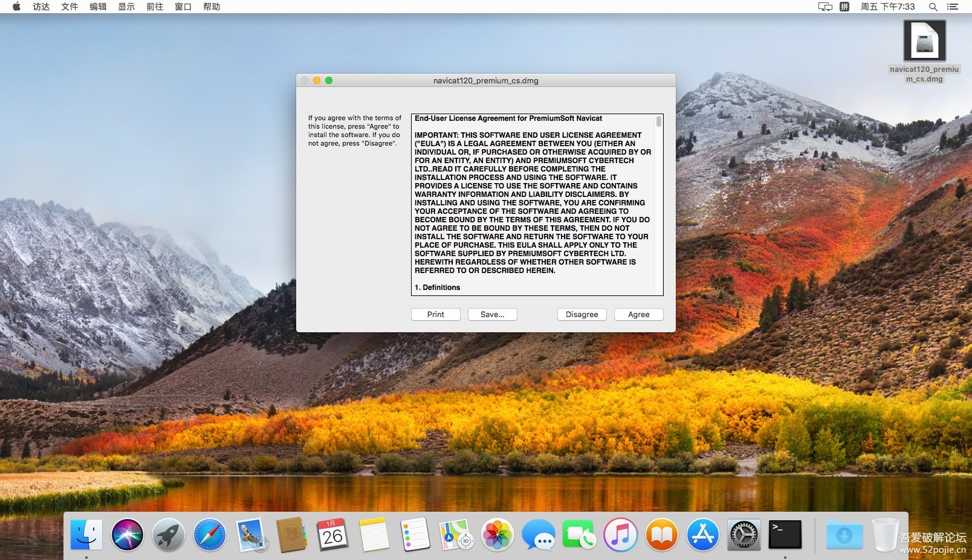Open Finder from the Dock
Image resolution: width=972 pixels, height=560 pixels.
point(86,535)
